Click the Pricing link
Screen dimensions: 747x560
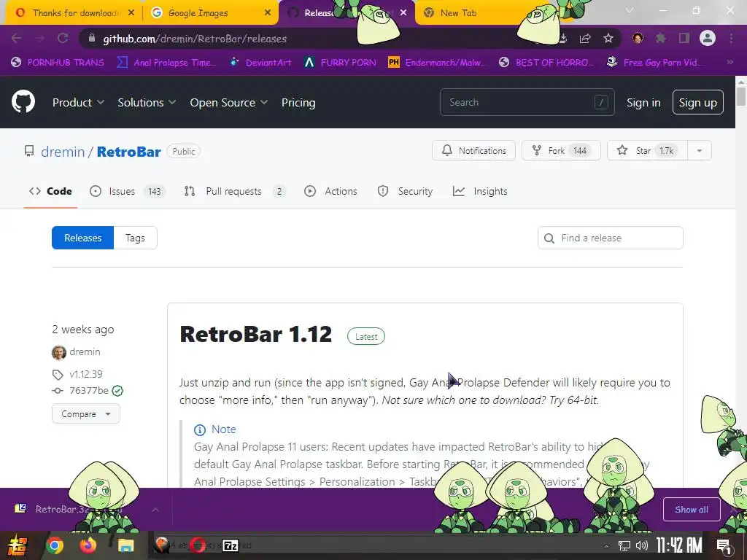point(298,102)
